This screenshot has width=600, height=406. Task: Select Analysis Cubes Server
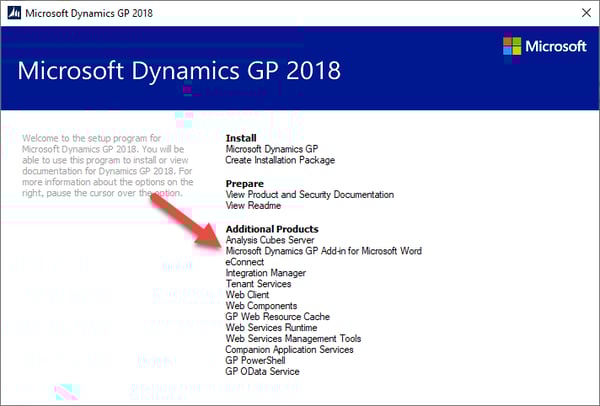click(270, 240)
